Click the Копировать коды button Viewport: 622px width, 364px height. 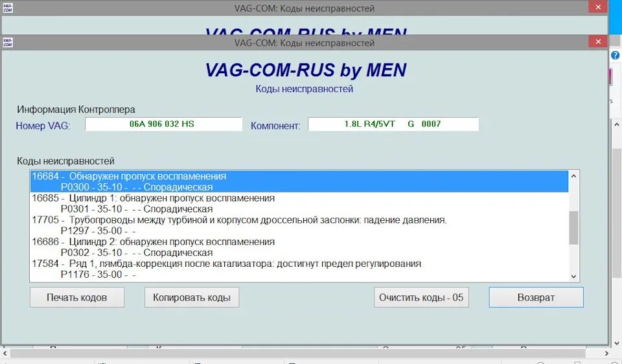coord(192,297)
